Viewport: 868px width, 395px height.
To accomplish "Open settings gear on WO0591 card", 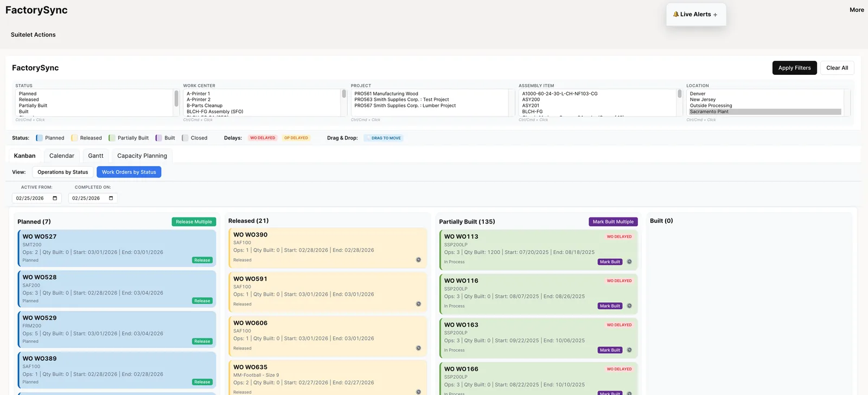I will click(x=418, y=304).
